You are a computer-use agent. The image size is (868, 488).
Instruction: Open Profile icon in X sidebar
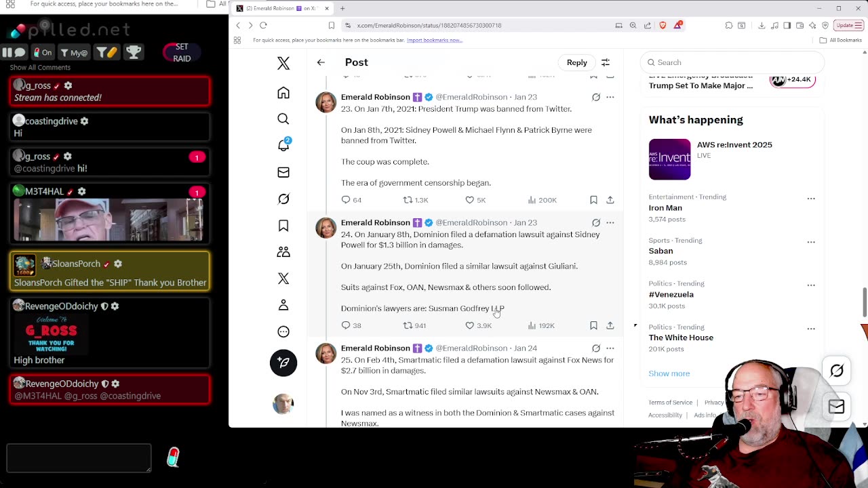tap(283, 305)
